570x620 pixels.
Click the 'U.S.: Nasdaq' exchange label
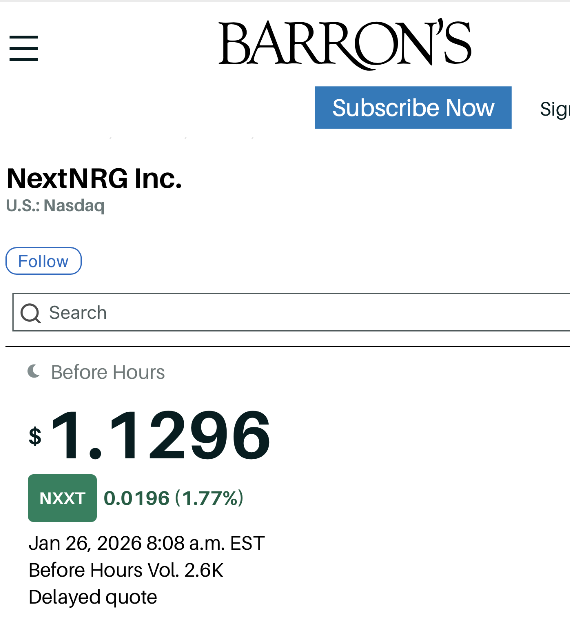click(55, 206)
